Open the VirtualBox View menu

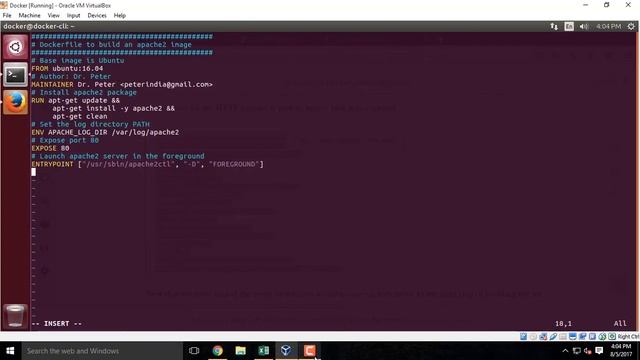(53, 16)
